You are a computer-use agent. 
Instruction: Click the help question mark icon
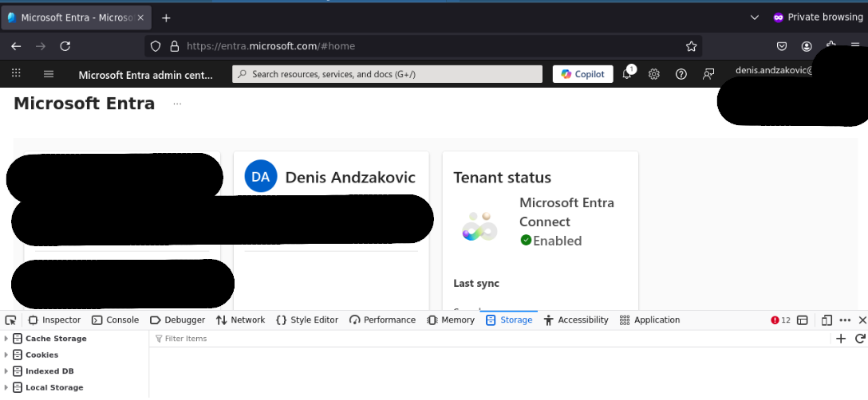[x=681, y=74]
